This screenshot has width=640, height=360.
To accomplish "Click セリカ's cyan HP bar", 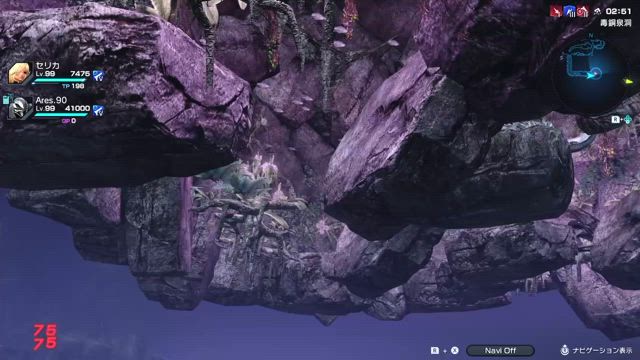I will [59, 81].
